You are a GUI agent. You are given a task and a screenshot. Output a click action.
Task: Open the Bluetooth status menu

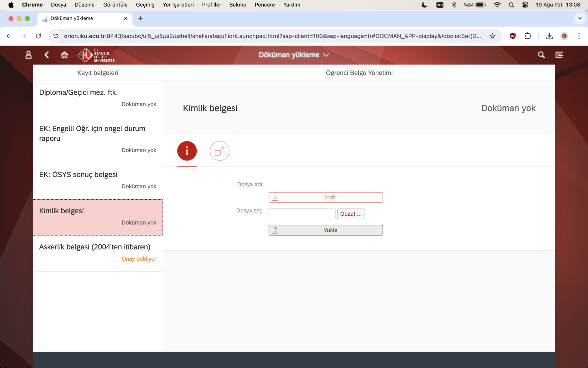(x=454, y=5)
